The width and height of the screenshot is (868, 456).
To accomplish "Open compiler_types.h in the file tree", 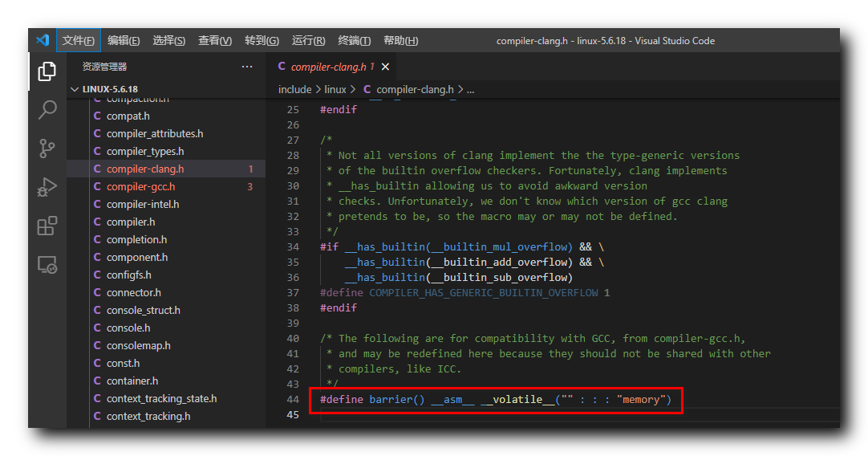I will click(145, 151).
